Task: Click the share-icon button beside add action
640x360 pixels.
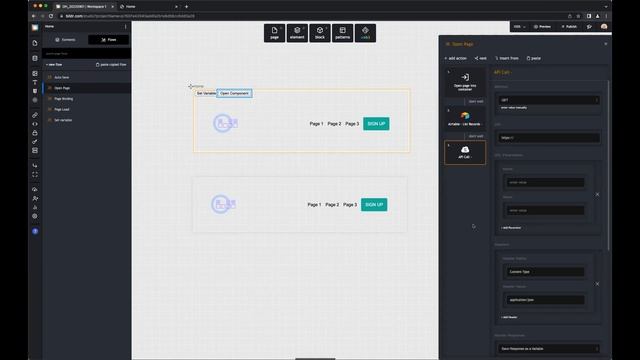Action: click(x=480, y=58)
